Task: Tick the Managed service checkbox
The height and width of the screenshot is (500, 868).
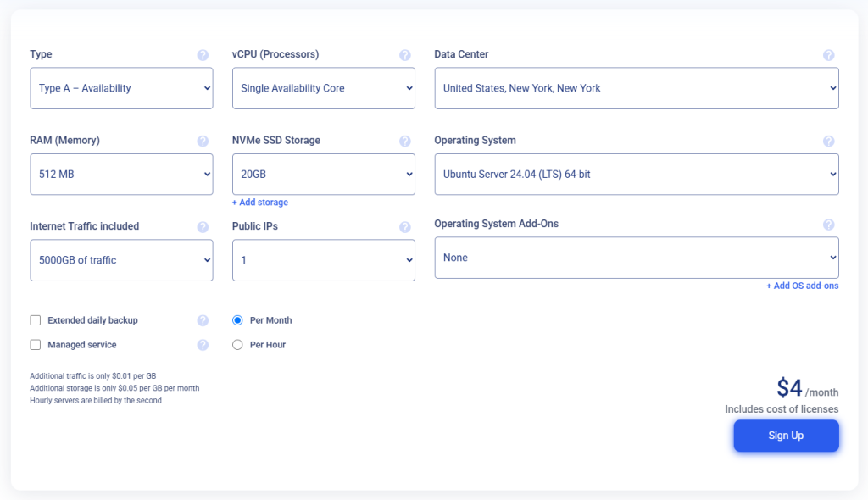Action: click(36, 345)
